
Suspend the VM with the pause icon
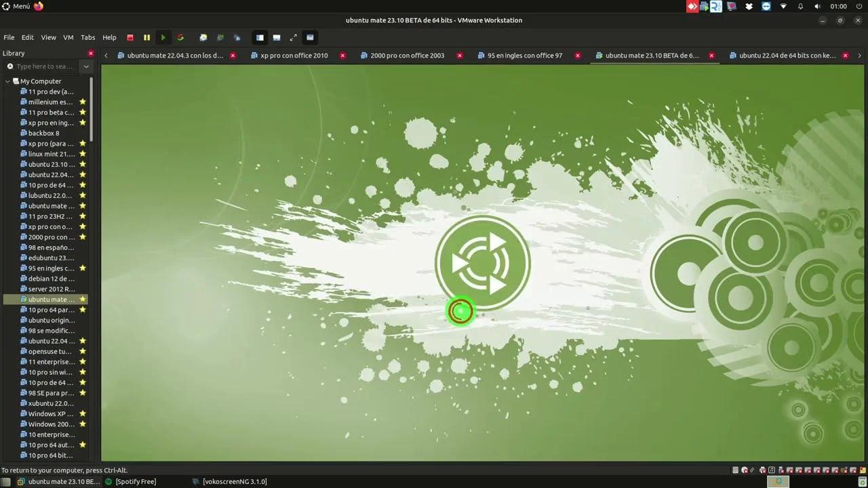pos(146,38)
